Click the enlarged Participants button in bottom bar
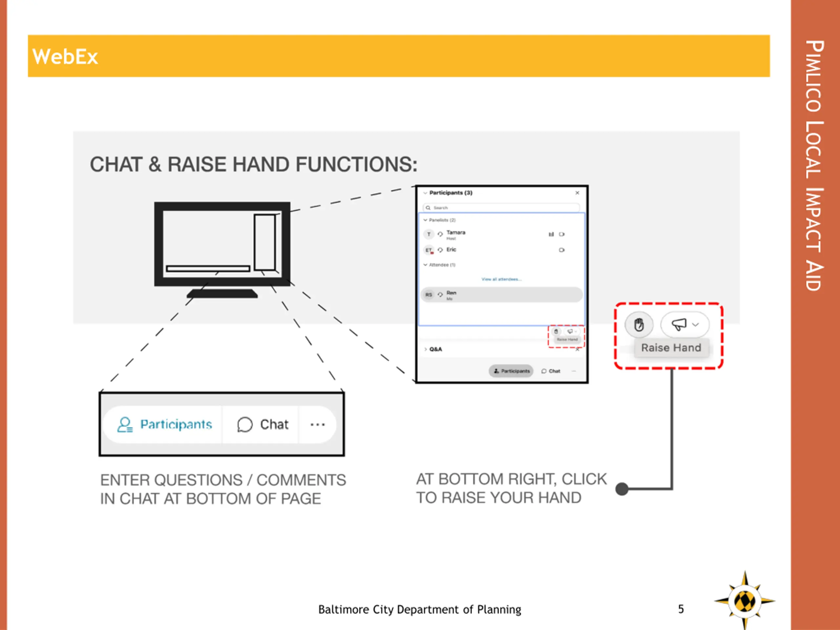840x630 pixels. click(164, 424)
